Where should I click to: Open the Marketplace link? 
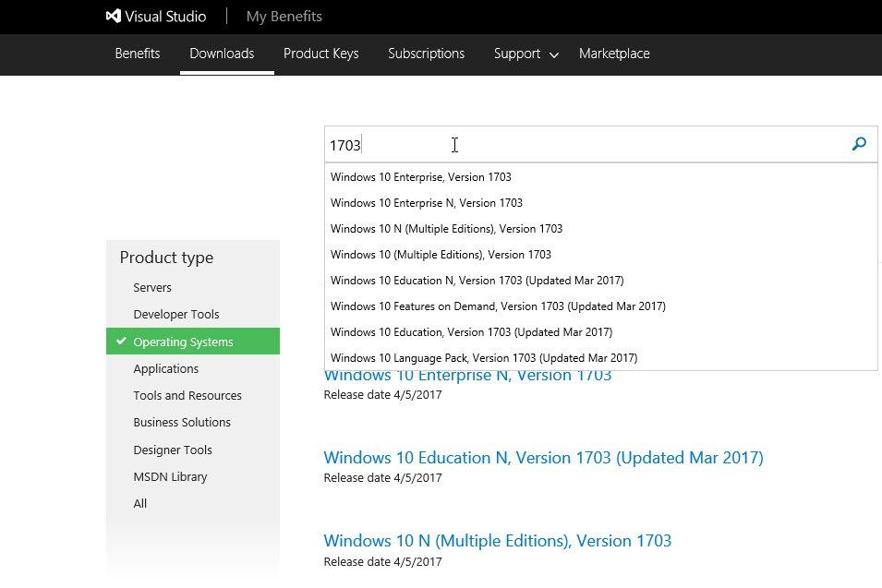point(614,54)
